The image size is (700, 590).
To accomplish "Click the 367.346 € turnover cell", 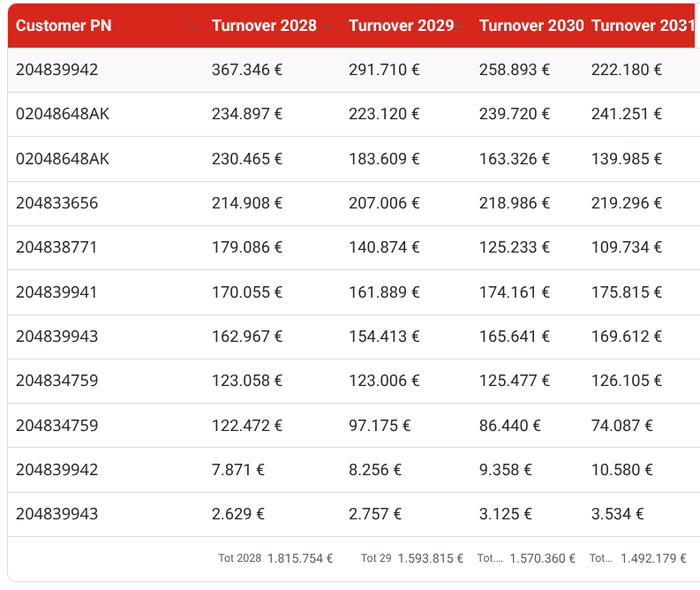I will point(247,70).
